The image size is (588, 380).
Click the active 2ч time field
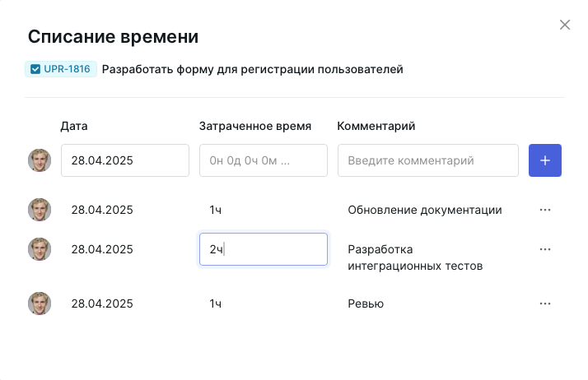tap(263, 249)
